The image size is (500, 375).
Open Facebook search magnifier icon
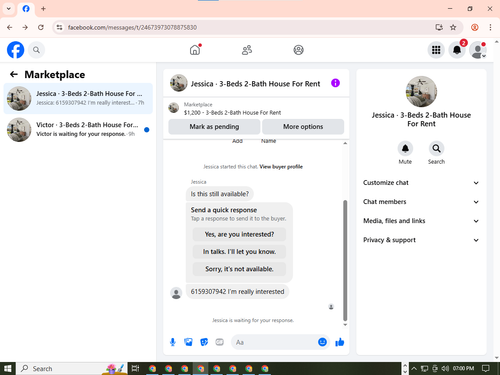point(36,50)
